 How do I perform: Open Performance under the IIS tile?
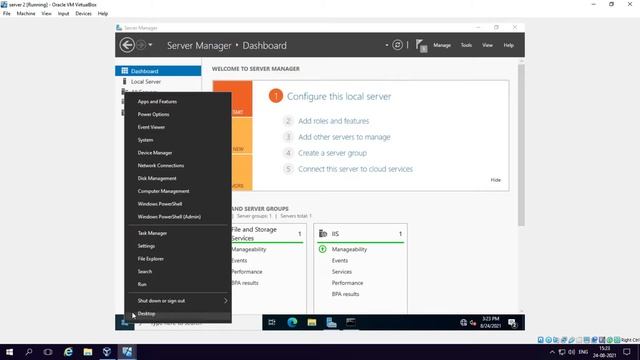pos(347,283)
